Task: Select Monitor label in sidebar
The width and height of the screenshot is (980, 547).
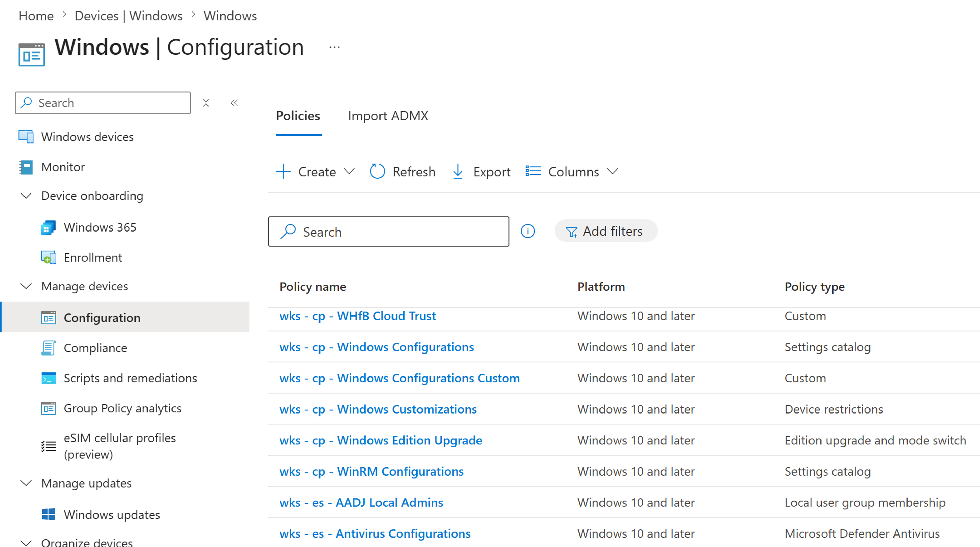Action: [63, 167]
